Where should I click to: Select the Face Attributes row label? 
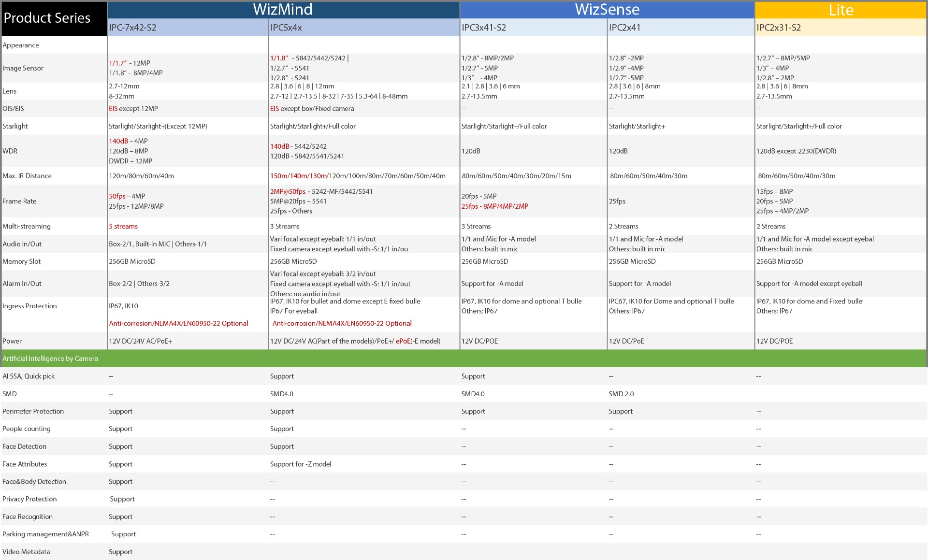[x=25, y=464]
